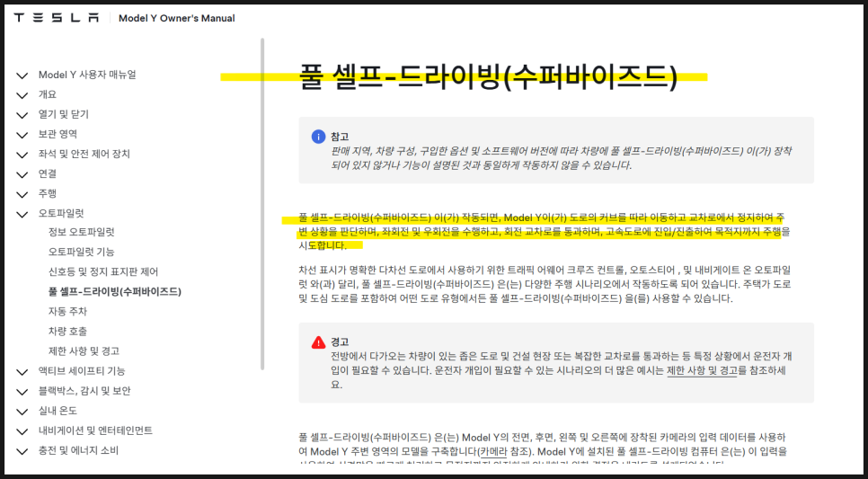
Task: Expand chevron next to 충전 및 에너지 소비
Action: (x=22, y=451)
